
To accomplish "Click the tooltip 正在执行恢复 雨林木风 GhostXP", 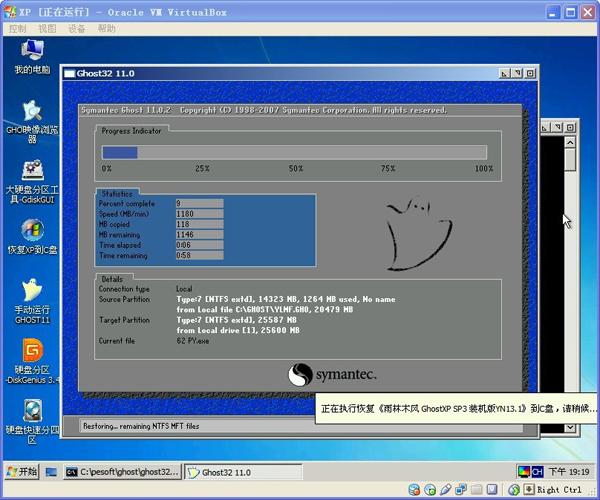I will point(458,409).
